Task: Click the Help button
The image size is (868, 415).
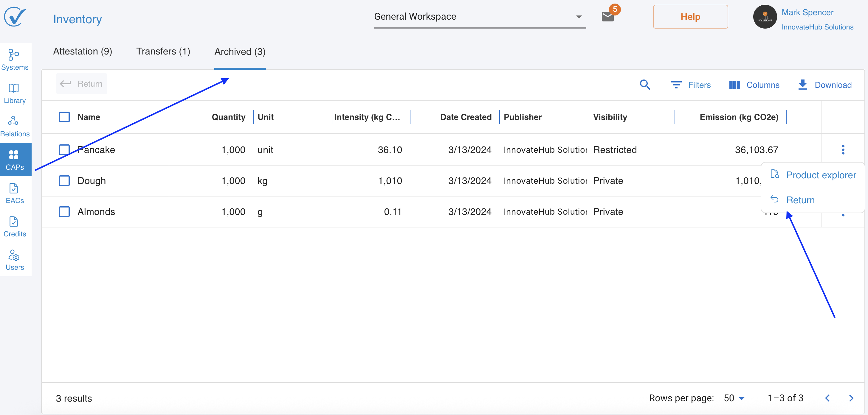Action: [x=690, y=16]
